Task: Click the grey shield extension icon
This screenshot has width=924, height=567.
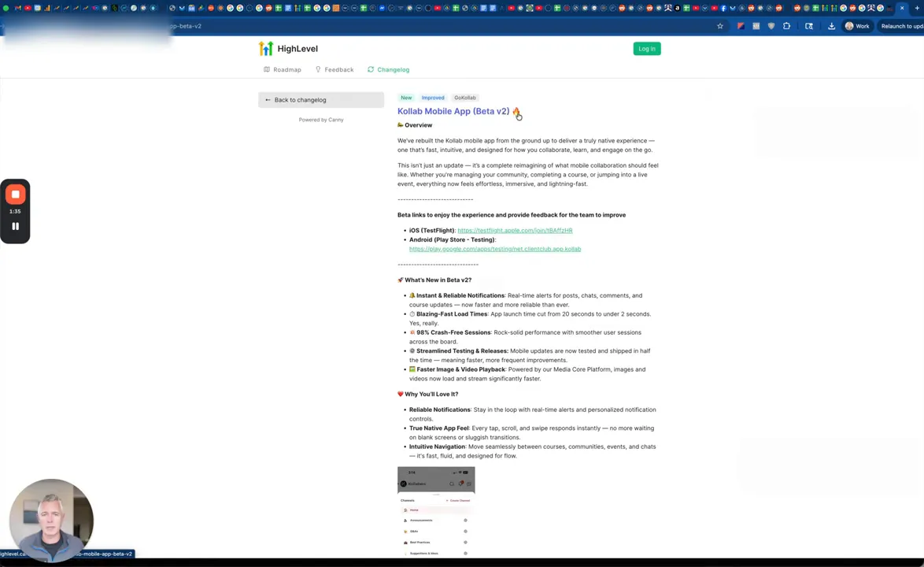Action: (771, 26)
